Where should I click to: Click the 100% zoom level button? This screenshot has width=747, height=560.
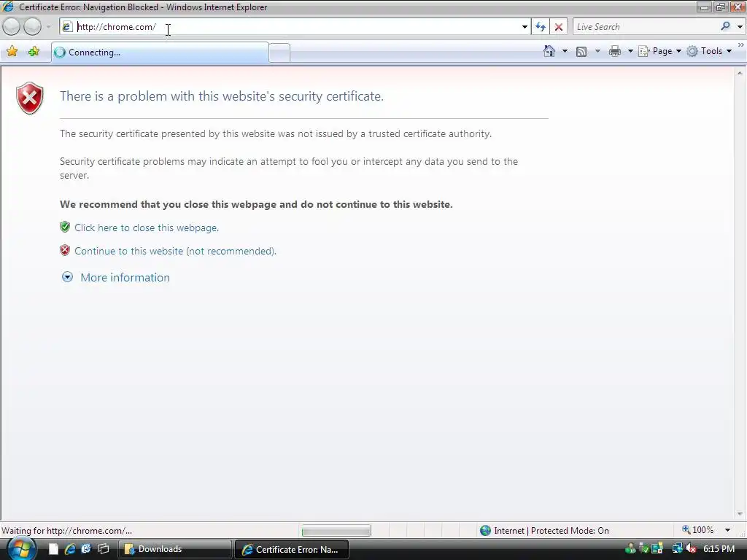[x=698, y=529]
